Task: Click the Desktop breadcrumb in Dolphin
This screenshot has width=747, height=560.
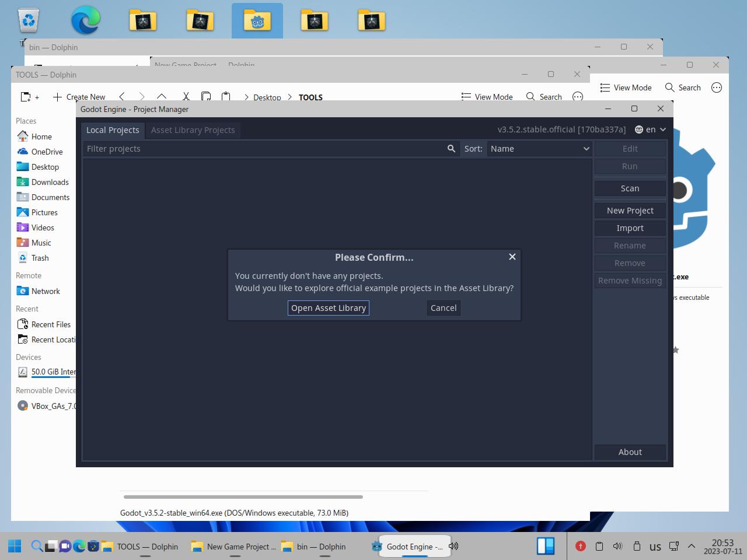Action: (267, 97)
